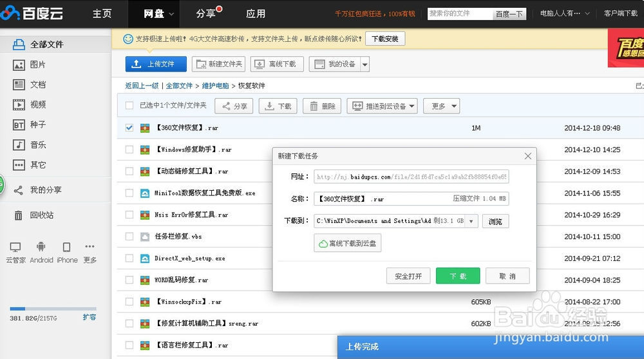
Task: Click 返回上一级 breadcrumb link
Action: 142,86
